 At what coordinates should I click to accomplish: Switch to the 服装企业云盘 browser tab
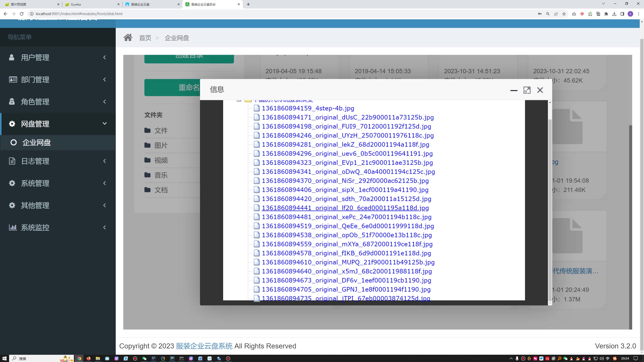coord(152,4)
